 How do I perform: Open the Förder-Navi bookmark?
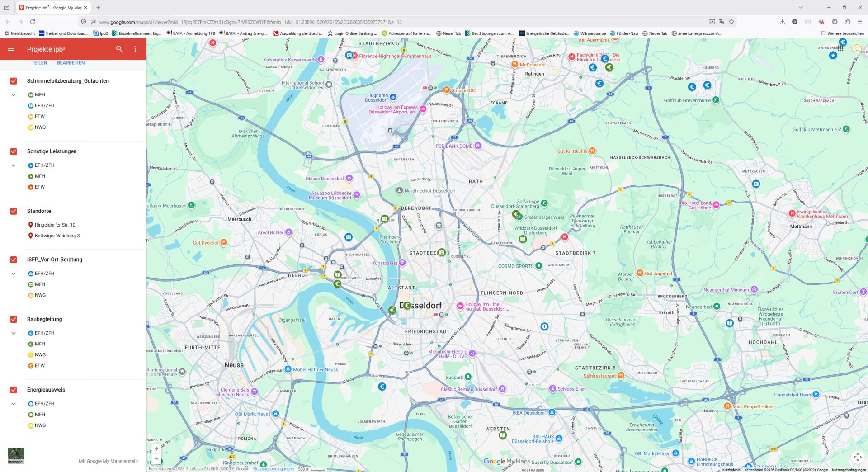[624, 33]
